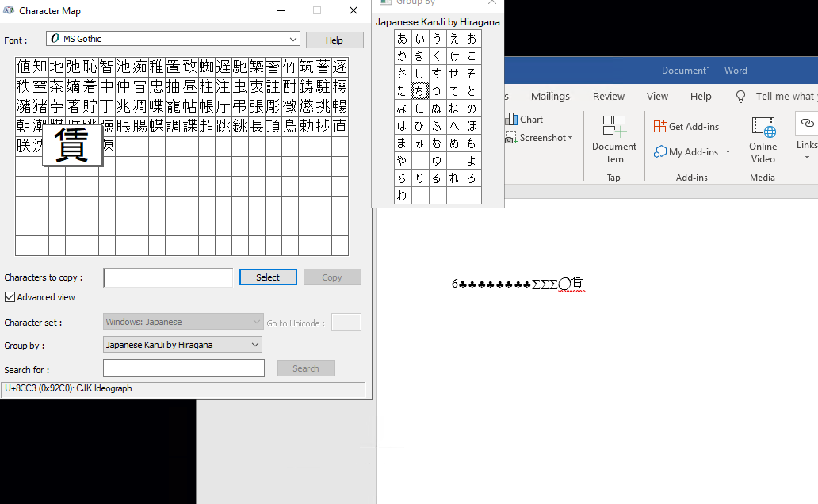The height and width of the screenshot is (504, 818).
Task: Click the Search button
Action: coord(306,368)
